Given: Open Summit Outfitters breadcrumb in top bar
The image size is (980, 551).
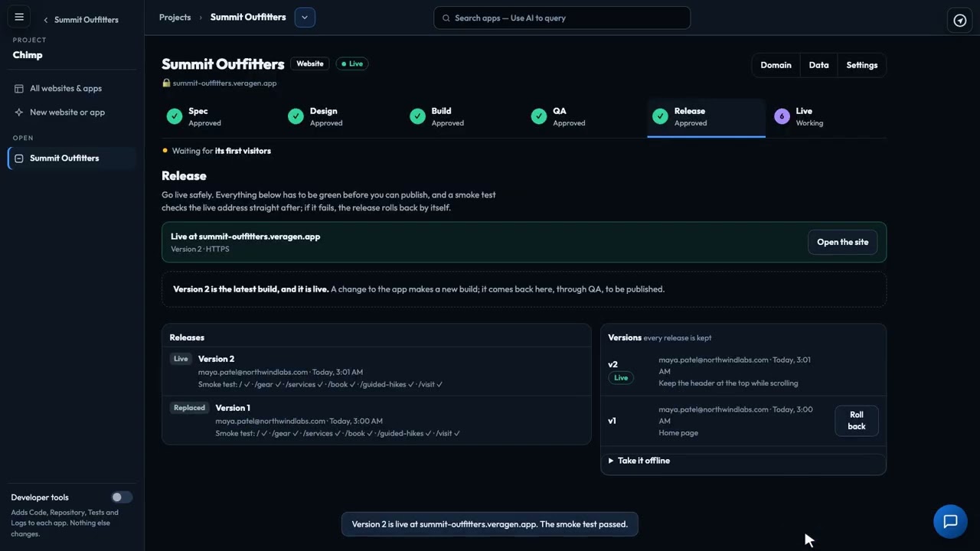Looking at the screenshot, I should click(x=248, y=18).
